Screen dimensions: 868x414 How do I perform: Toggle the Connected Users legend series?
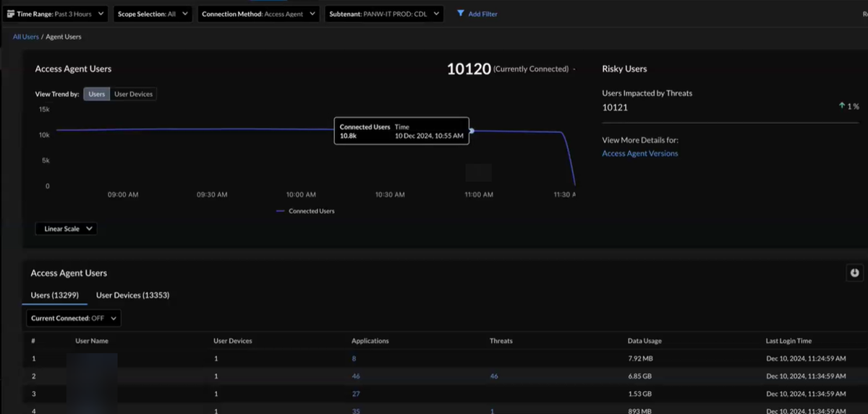tap(305, 211)
